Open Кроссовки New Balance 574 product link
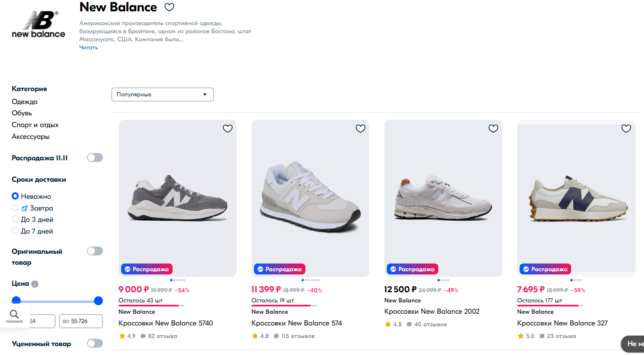Viewport: 644px width, 355px height. (x=296, y=323)
